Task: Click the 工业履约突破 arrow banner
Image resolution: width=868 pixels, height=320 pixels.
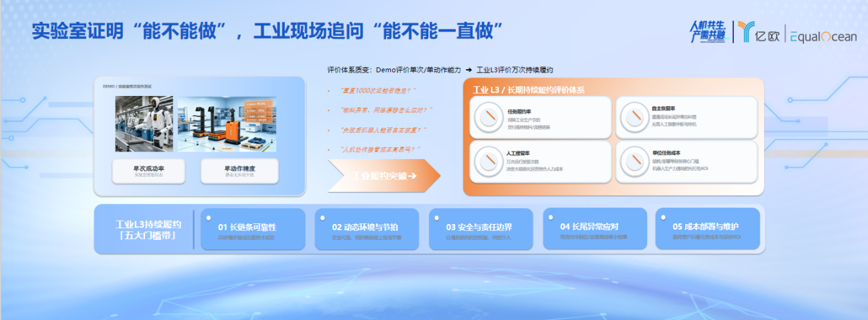Action: [384, 175]
